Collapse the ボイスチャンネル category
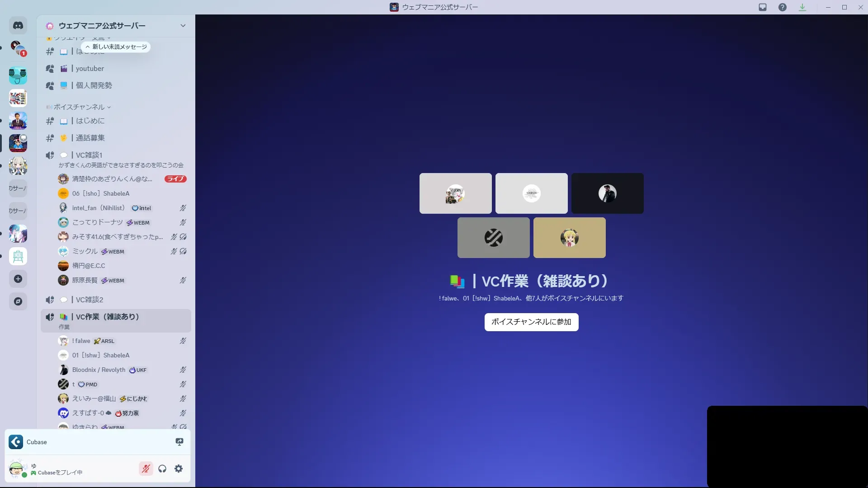 [x=79, y=107]
